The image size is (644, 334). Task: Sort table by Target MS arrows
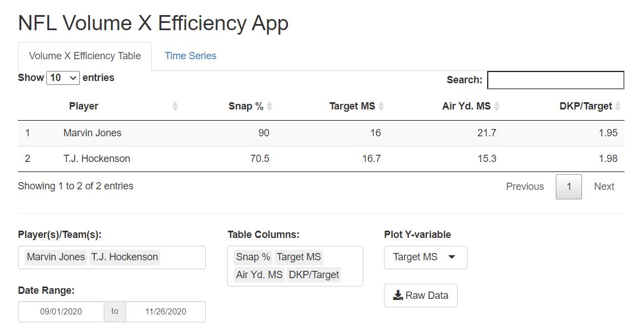381,106
